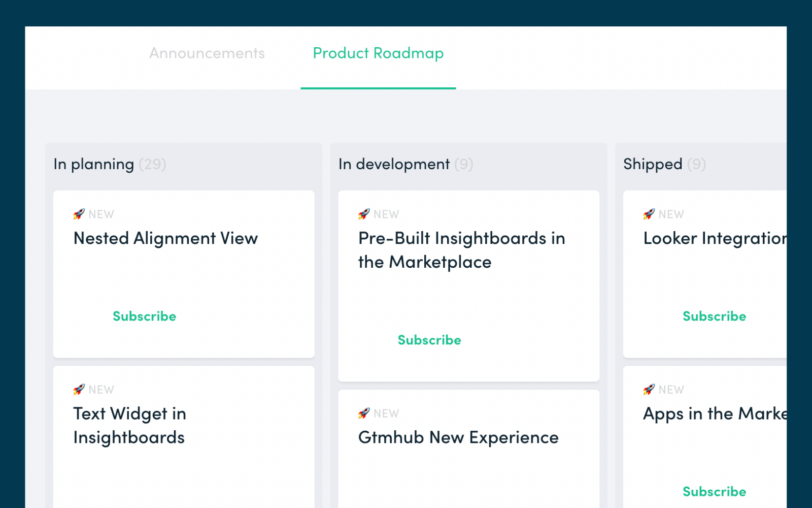
Task: Click the In planning column header
Action: point(94,164)
